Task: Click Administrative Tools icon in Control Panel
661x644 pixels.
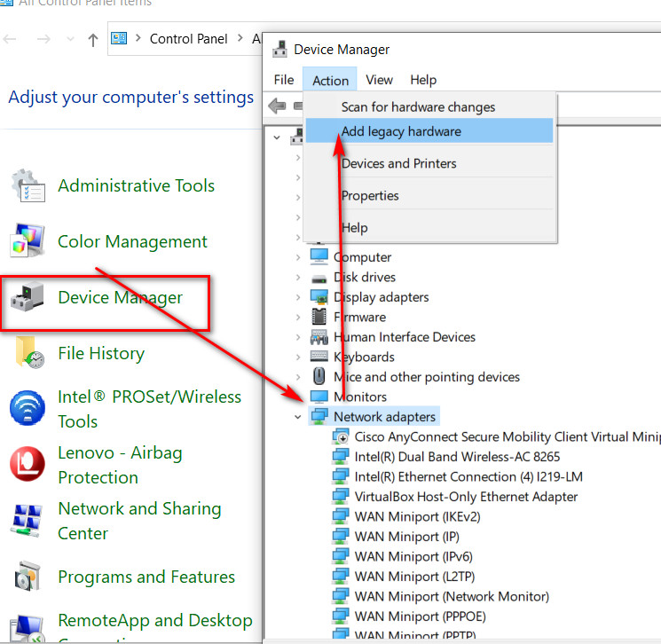Action: (28, 186)
